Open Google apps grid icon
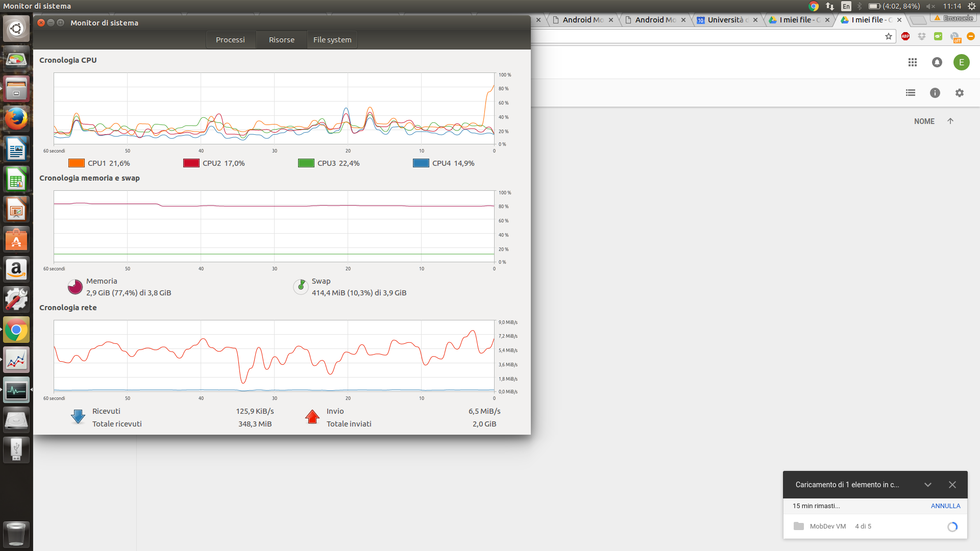The width and height of the screenshot is (980, 551). point(913,62)
